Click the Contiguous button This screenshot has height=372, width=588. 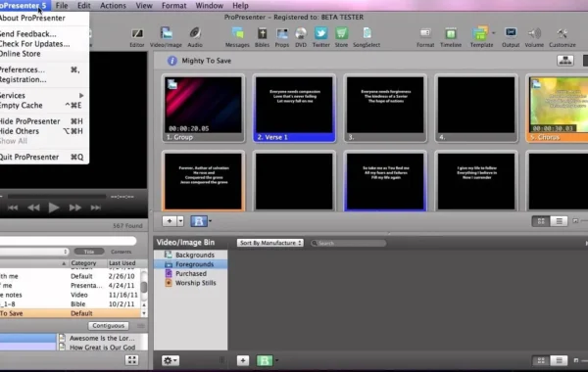[109, 326]
